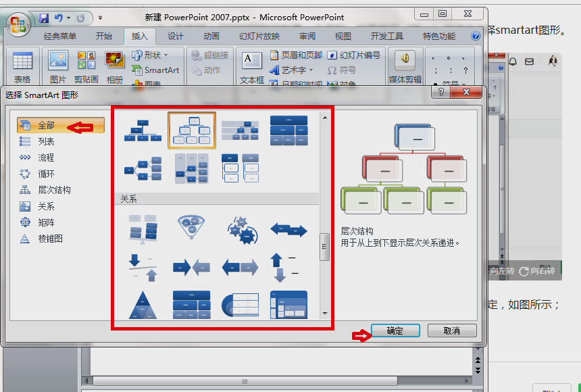Switch to the 设计 tab
This screenshot has width=581, height=392.
pyautogui.click(x=175, y=36)
